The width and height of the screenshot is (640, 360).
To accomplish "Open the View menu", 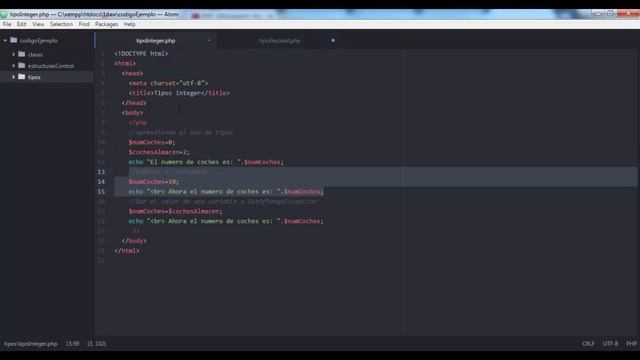I will [x=38, y=24].
